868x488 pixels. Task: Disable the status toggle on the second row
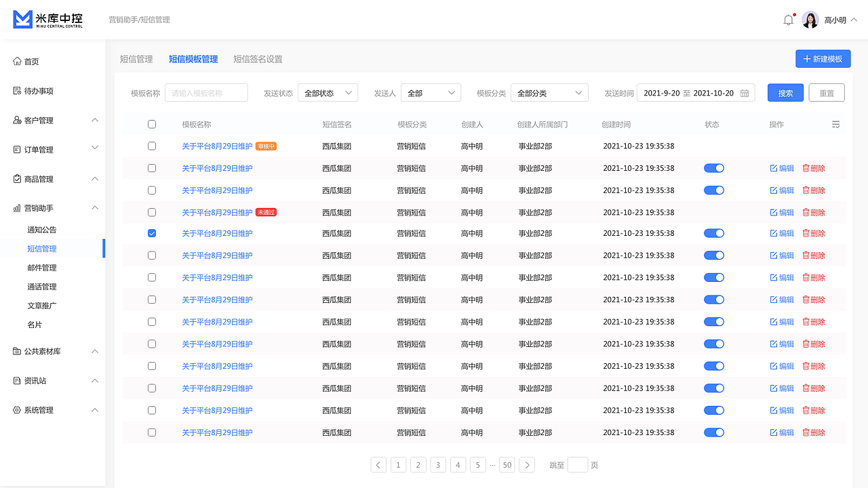714,168
